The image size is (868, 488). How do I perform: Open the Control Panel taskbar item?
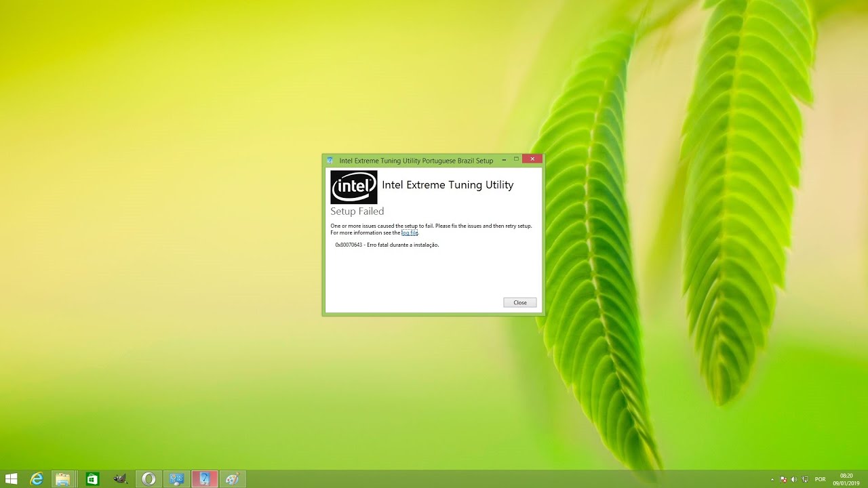(177, 479)
